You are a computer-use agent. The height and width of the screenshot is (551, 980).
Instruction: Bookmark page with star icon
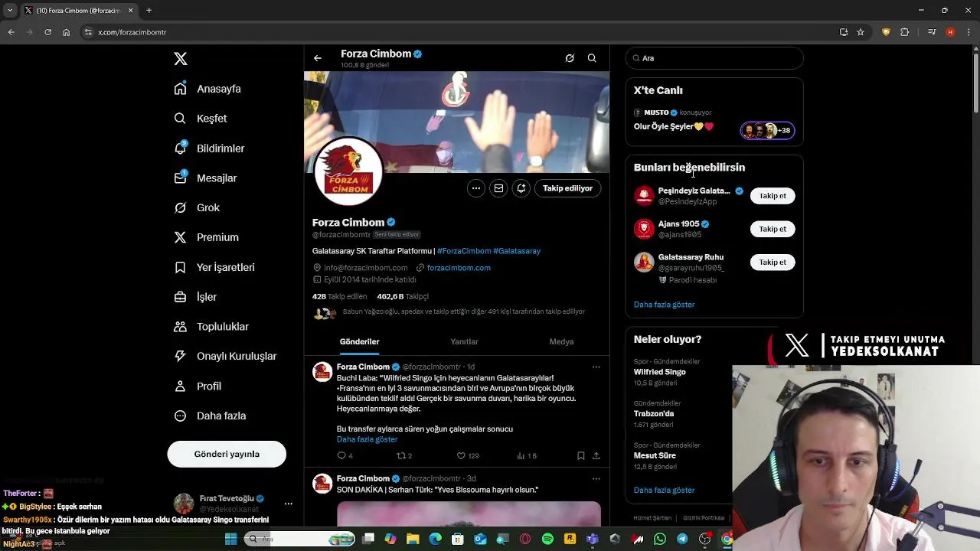(x=861, y=32)
